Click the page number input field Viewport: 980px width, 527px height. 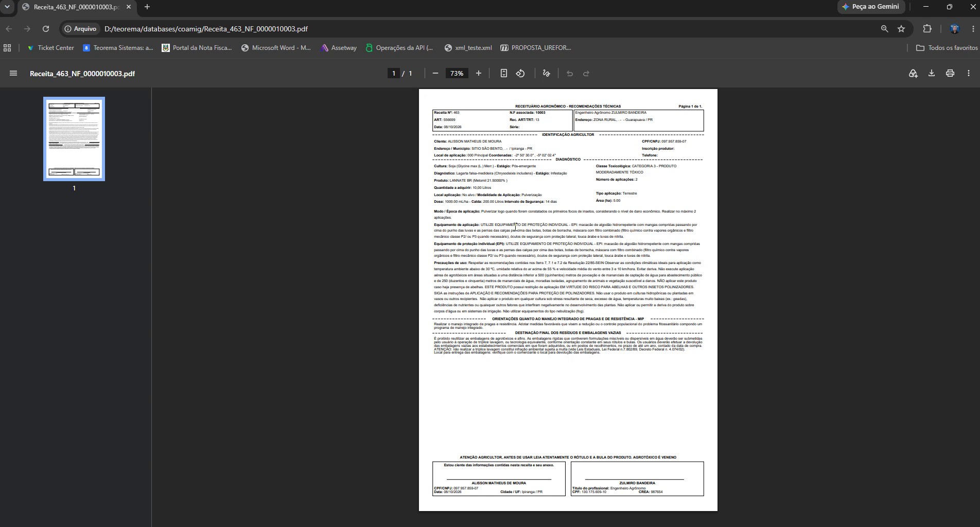[394, 74]
